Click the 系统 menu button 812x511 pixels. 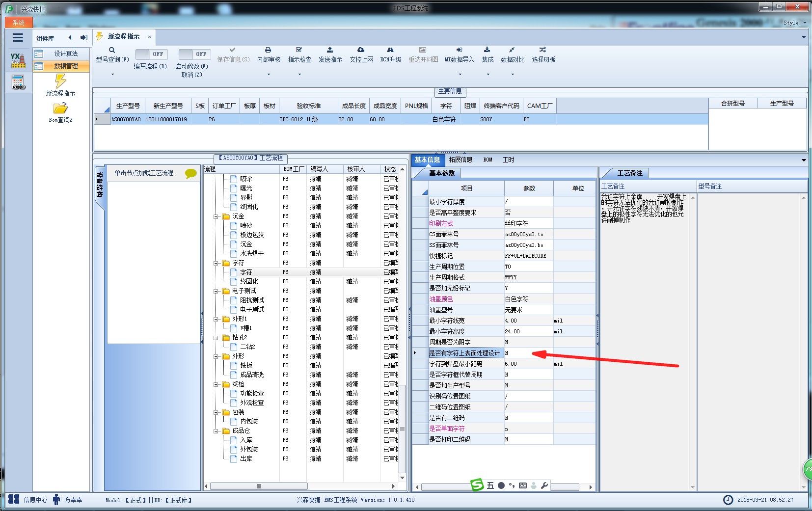(19, 23)
